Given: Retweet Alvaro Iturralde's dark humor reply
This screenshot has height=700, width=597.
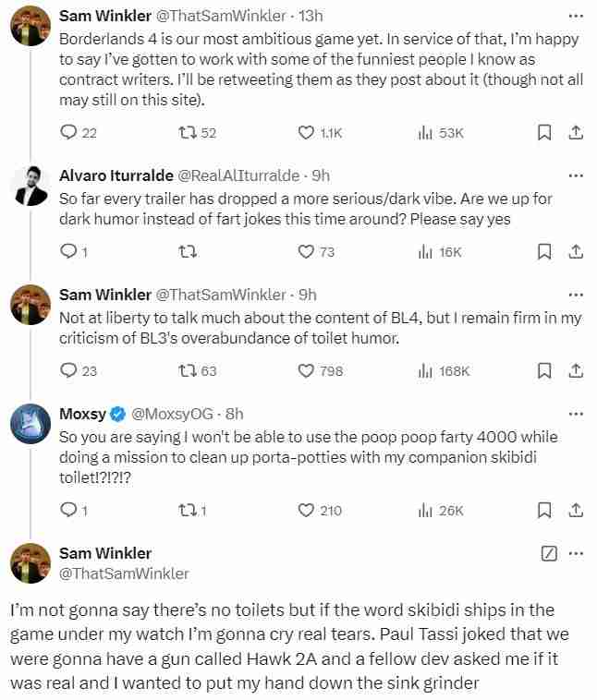Looking at the screenshot, I should tap(186, 251).
